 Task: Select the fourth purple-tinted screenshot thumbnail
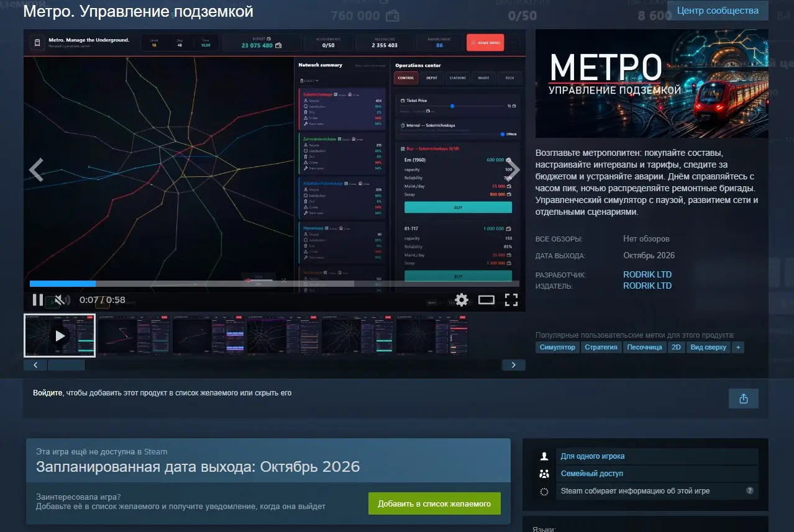(x=283, y=335)
